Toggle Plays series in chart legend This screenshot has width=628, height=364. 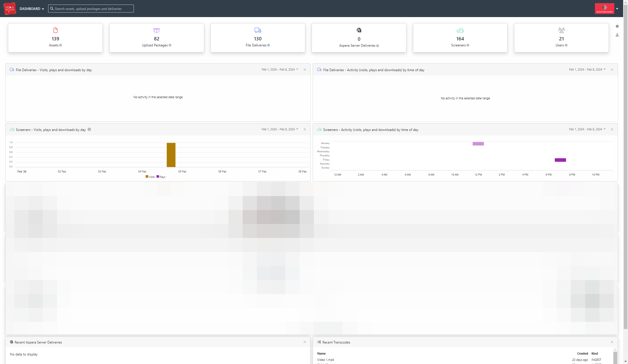pos(161,177)
